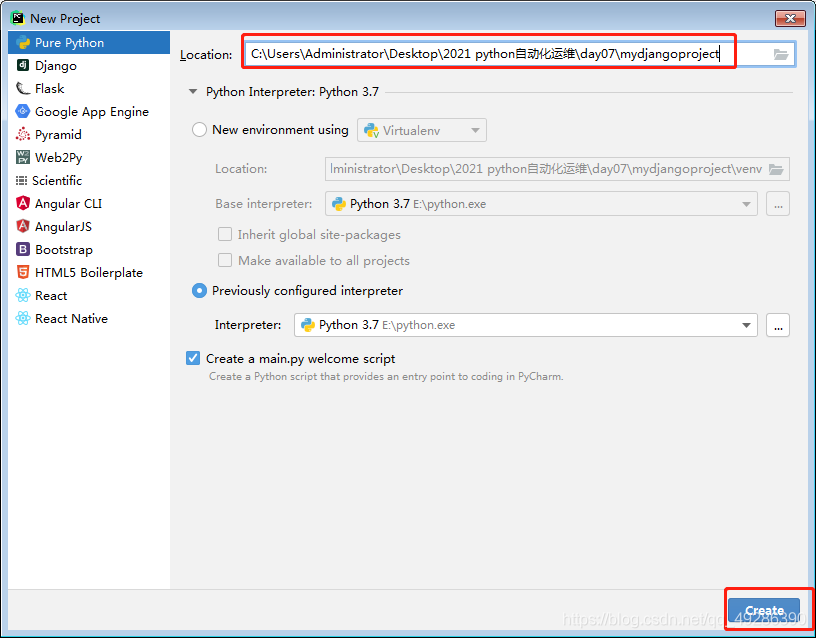The width and height of the screenshot is (816, 638).
Task: Choose the Flask project type
Action: click(x=88, y=88)
